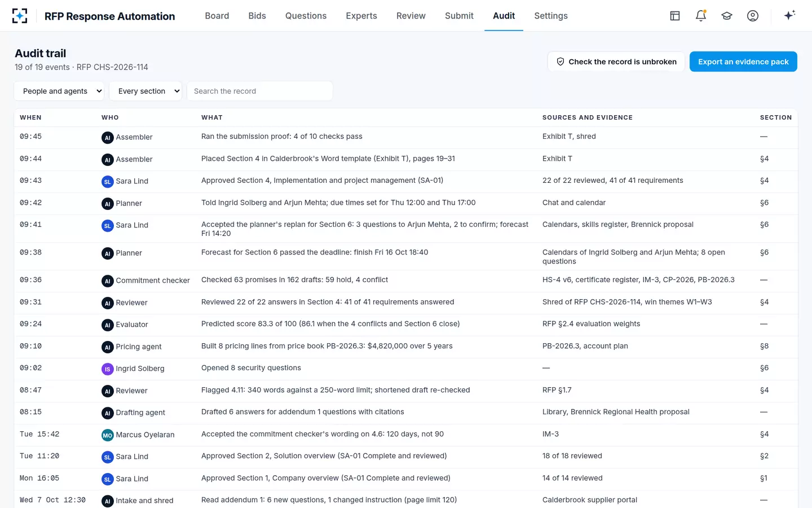812x508 pixels.
Task: Click the SL avatar in the Tue 11:20 row
Action: coord(107,457)
